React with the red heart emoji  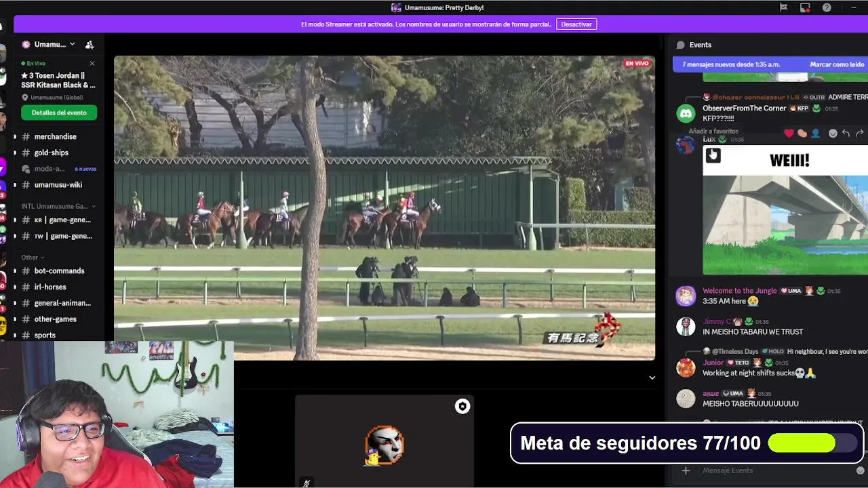coord(789,134)
